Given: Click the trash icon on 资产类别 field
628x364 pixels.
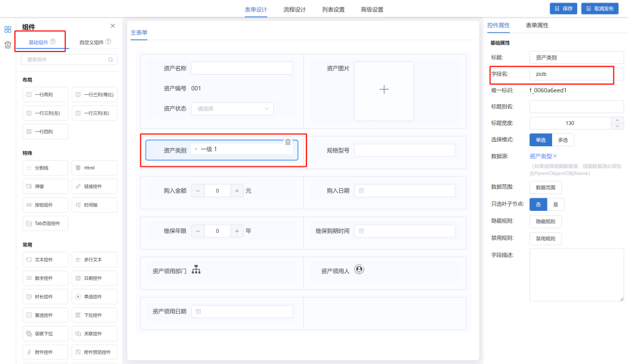Looking at the screenshot, I should pyautogui.click(x=288, y=142).
